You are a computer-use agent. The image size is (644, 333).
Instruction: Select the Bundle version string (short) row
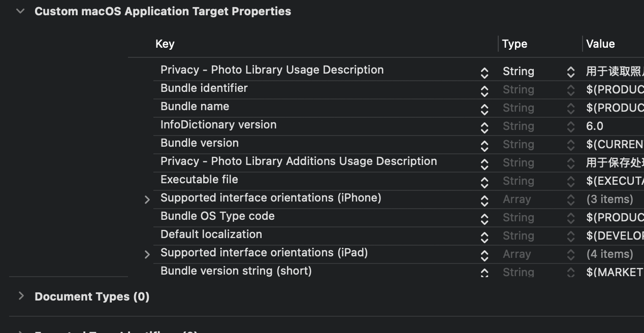click(236, 271)
